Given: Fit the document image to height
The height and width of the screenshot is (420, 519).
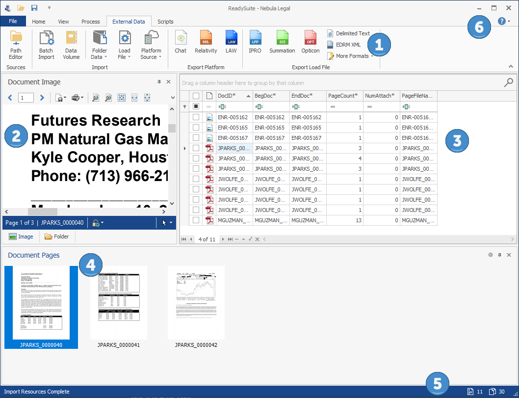Looking at the screenshot, I should pyautogui.click(x=147, y=98).
